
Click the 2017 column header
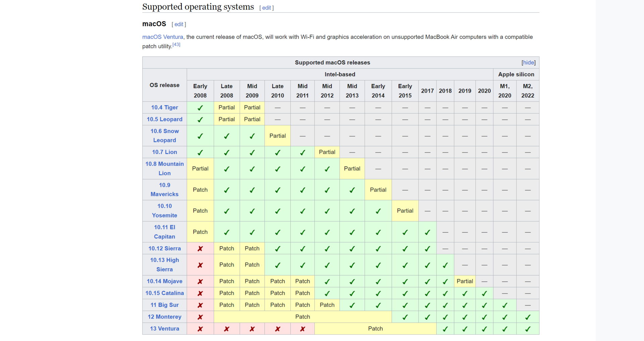click(427, 91)
